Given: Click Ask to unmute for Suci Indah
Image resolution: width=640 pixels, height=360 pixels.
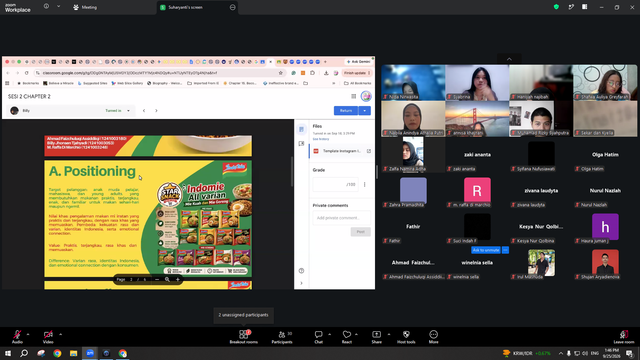Looking at the screenshot, I should pos(486,250).
